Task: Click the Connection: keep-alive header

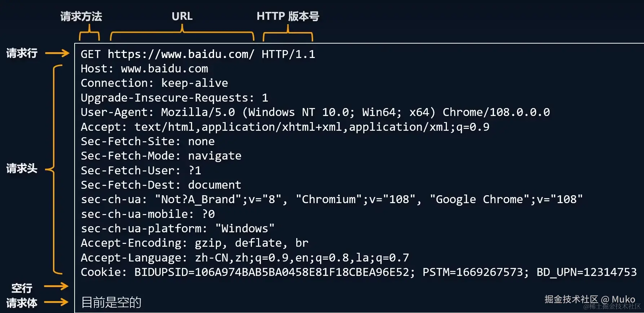Action: tap(154, 83)
